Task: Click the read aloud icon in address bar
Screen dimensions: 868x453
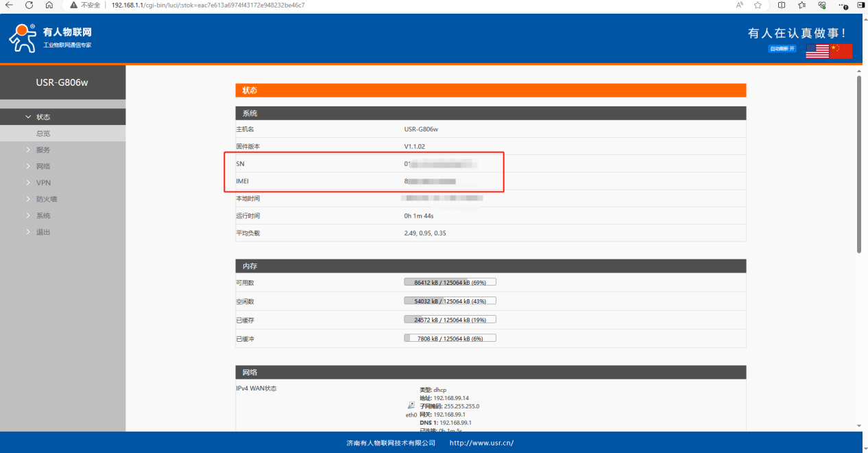Action: coord(740,5)
